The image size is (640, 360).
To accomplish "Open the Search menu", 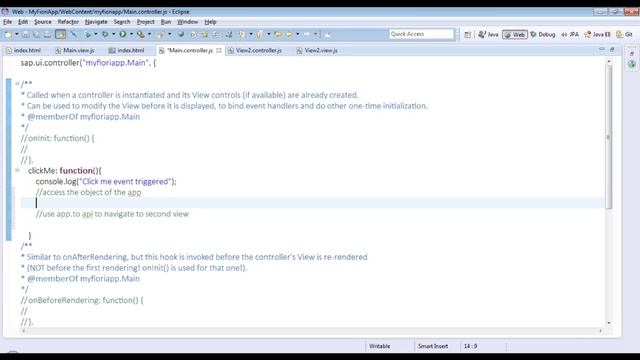I will click(x=122, y=22).
